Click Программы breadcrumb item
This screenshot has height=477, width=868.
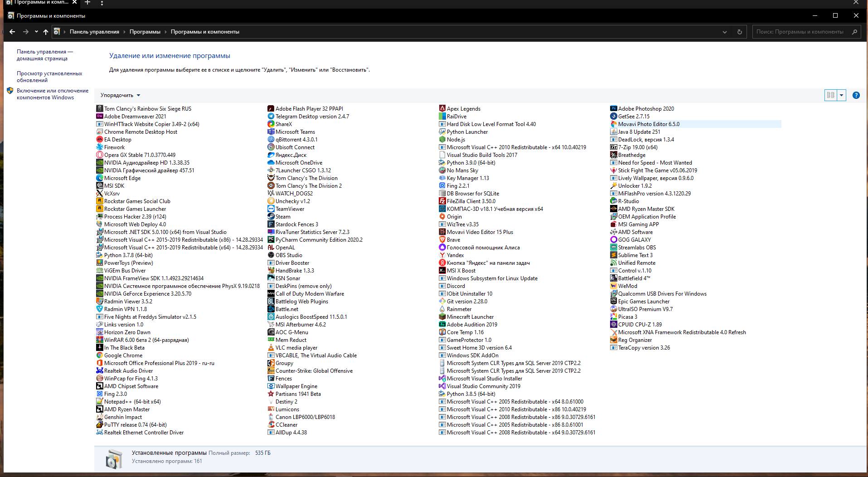(145, 32)
